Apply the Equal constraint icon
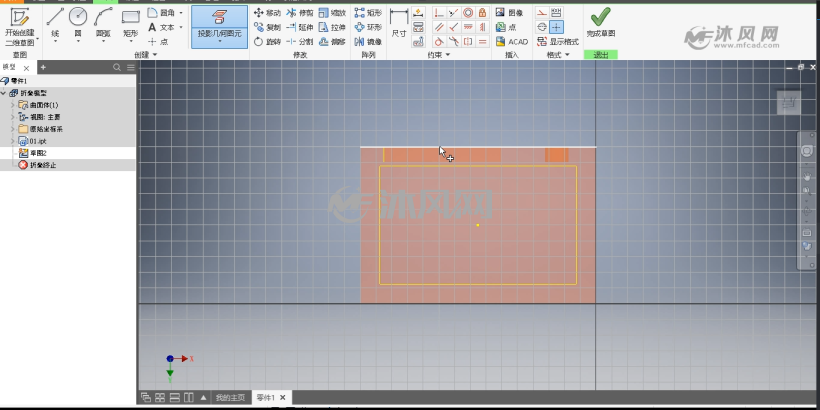 tap(483, 41)
